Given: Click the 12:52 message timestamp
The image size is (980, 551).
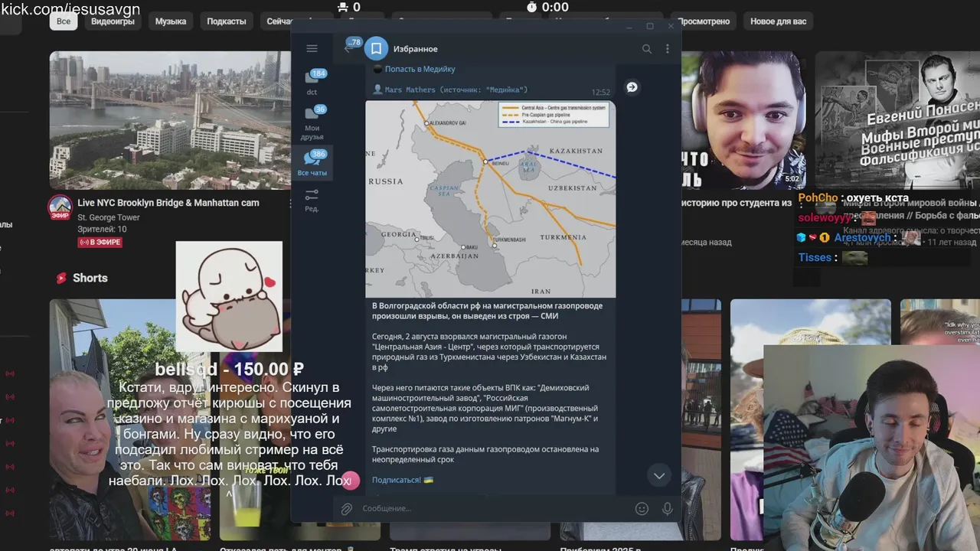Looking at the screenshot, I should point(601,93).
